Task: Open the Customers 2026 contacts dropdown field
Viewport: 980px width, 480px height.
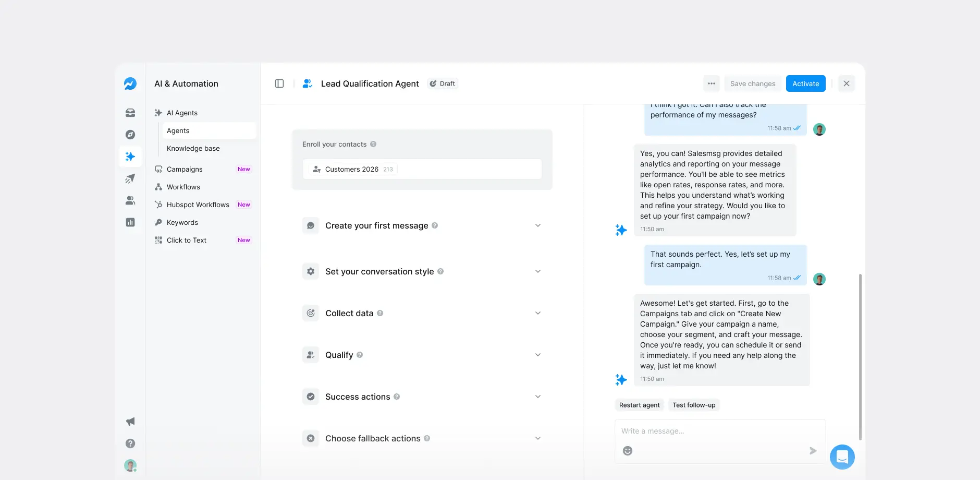Action: (422, 169)
